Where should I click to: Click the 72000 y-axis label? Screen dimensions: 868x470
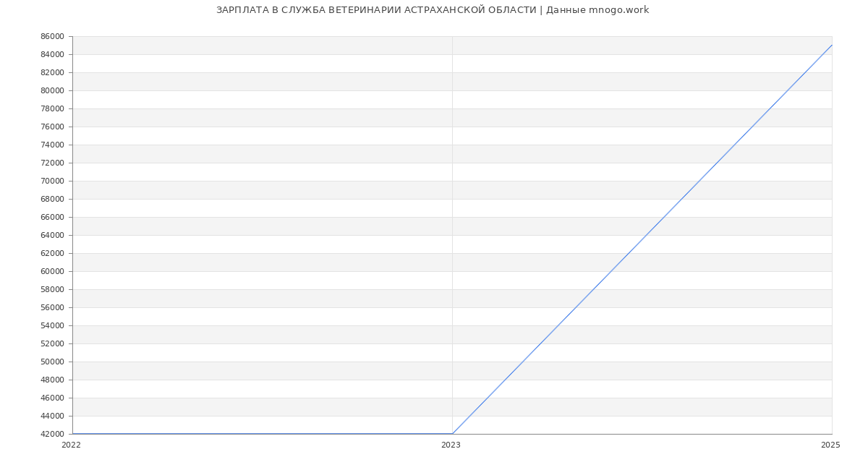click(x=53, y=163)
